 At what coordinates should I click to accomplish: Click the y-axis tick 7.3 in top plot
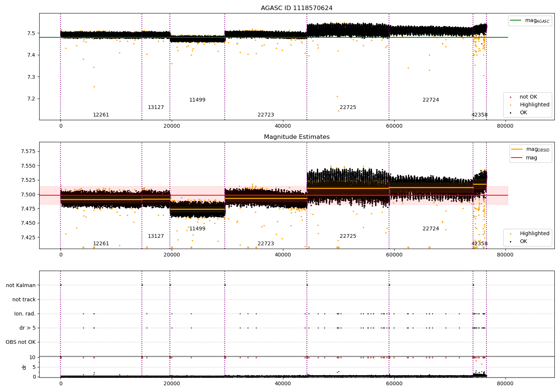31,77
